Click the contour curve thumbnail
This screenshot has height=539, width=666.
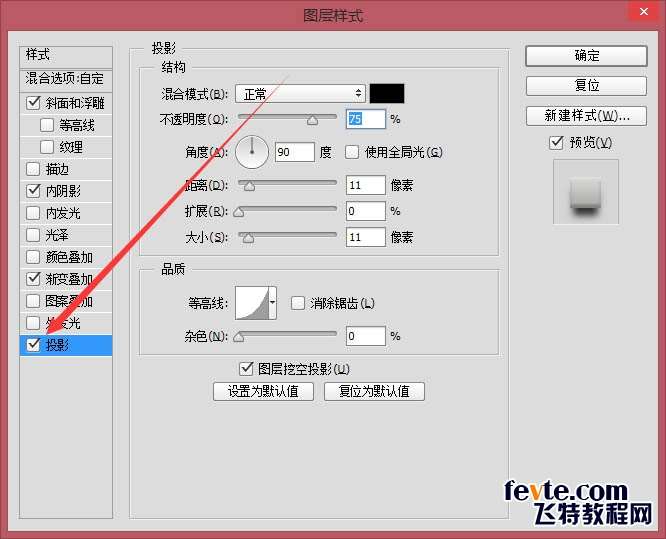(252, 303)
